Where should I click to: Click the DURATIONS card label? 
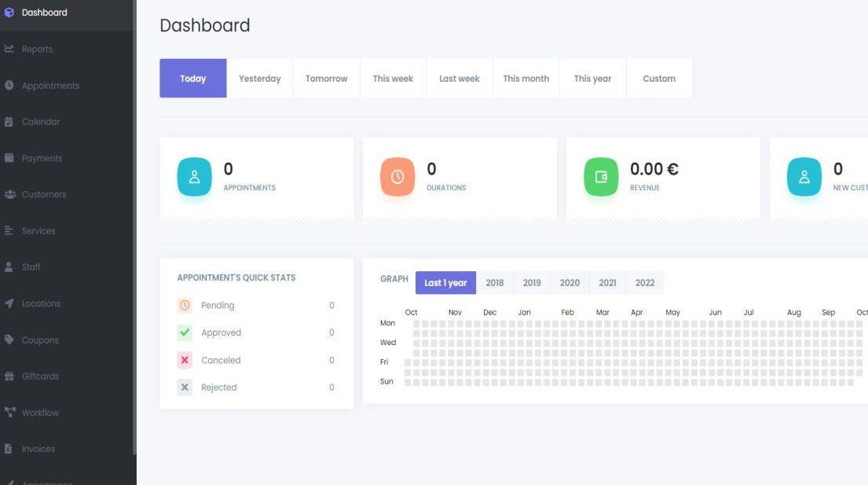446,188
